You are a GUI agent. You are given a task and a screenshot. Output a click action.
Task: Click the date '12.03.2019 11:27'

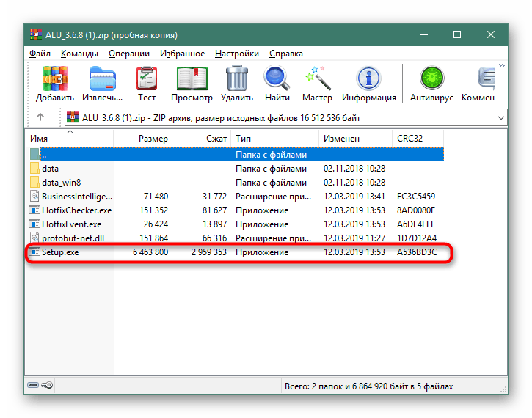point(354,238)
